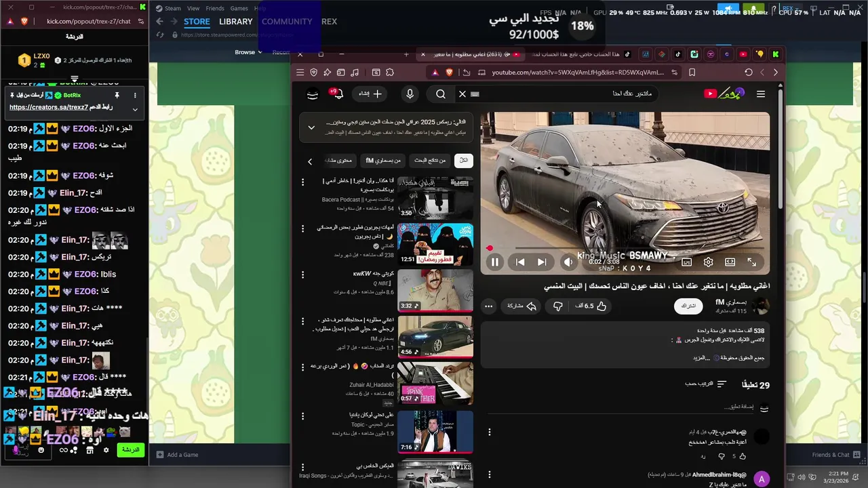
Task: Select the الكل filter chip
Action: (x=464, y=161)
